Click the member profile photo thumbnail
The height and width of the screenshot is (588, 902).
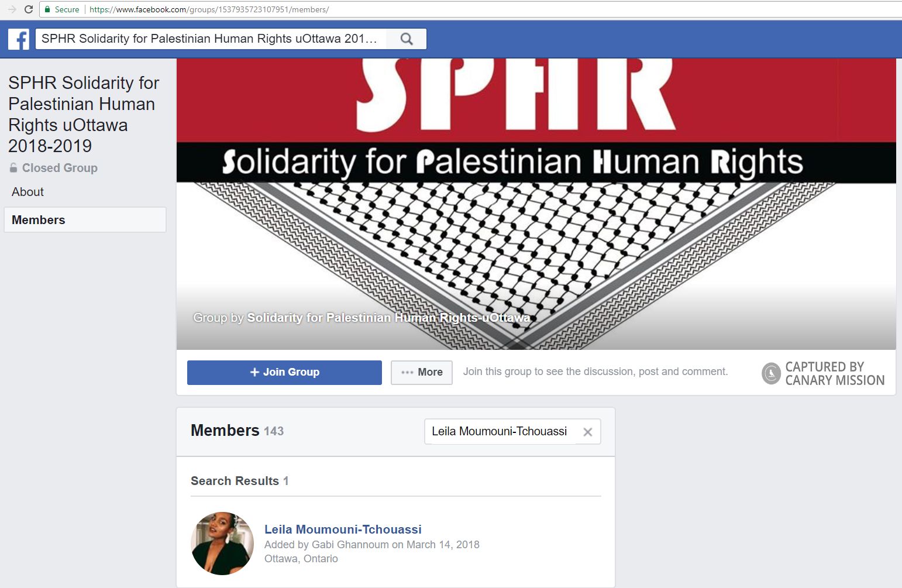pyautogui.click(x=222, y=544)
